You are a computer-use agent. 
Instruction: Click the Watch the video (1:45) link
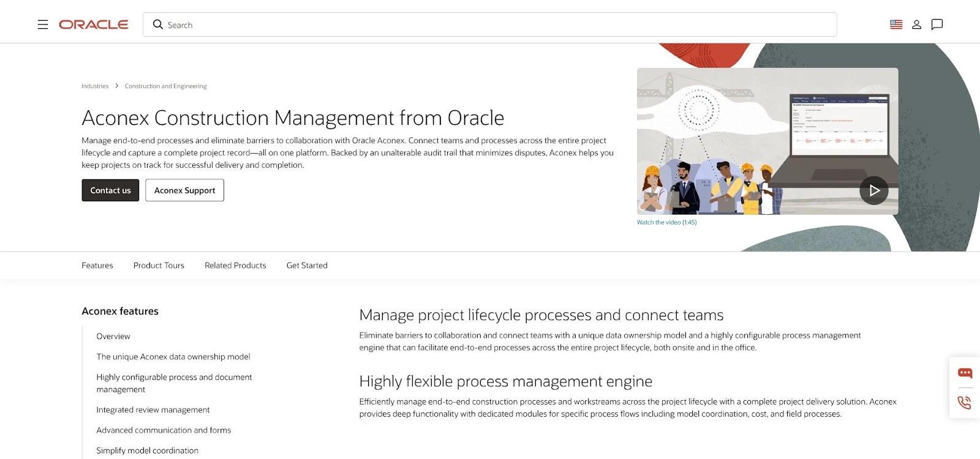point(666,222)
